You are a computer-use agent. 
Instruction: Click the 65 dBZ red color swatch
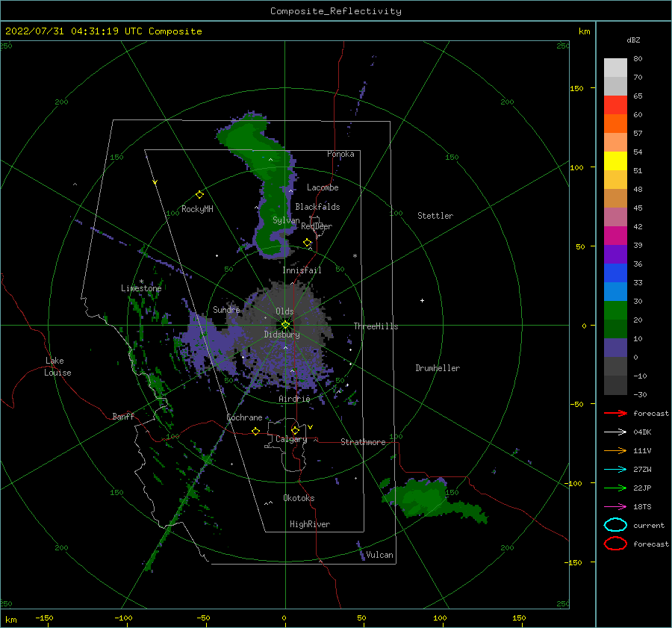[x=615, y=105]
